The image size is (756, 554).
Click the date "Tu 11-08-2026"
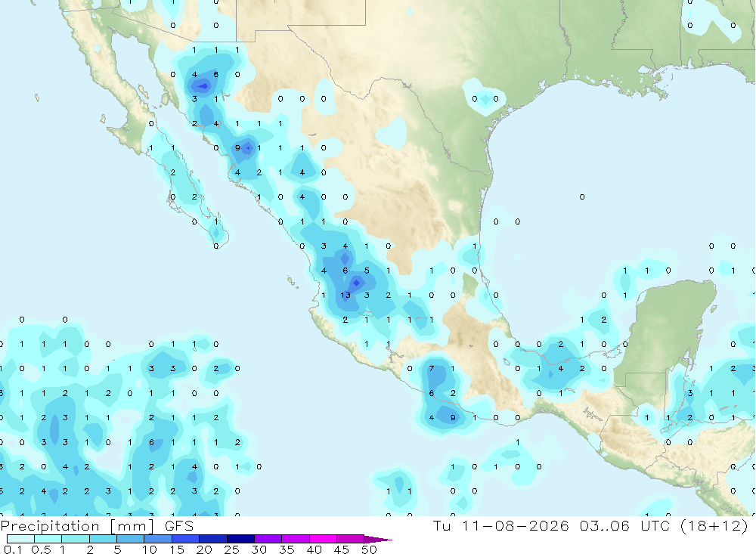click(501, 525)
